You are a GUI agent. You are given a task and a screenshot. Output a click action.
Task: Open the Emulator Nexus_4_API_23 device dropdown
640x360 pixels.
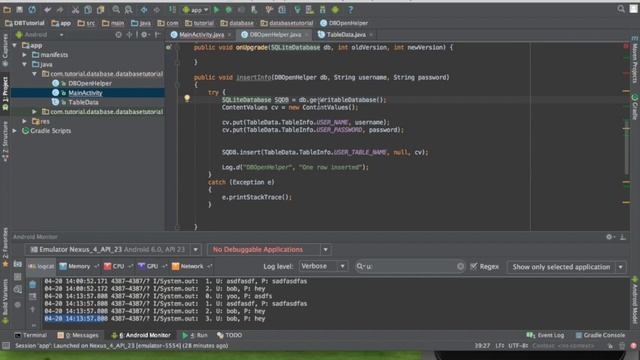(x=113, y=249)
